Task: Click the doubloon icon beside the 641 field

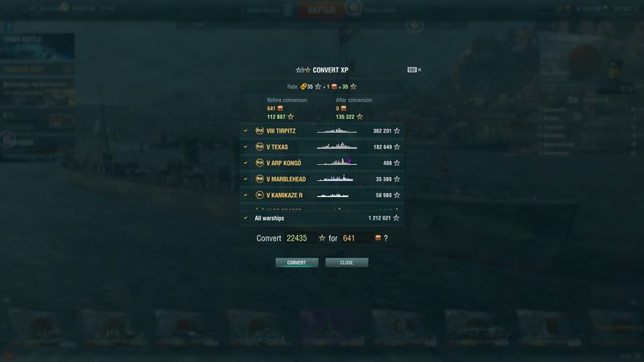Action: point(378,238)
